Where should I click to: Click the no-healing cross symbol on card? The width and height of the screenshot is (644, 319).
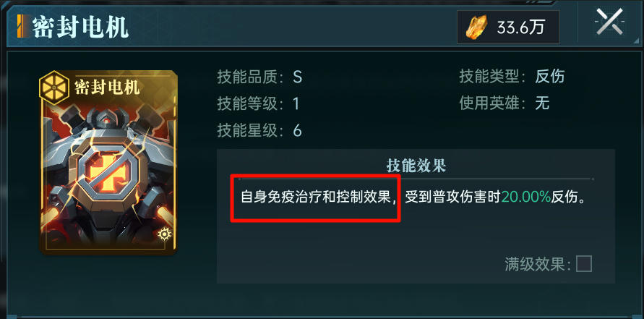coord(108,171)
